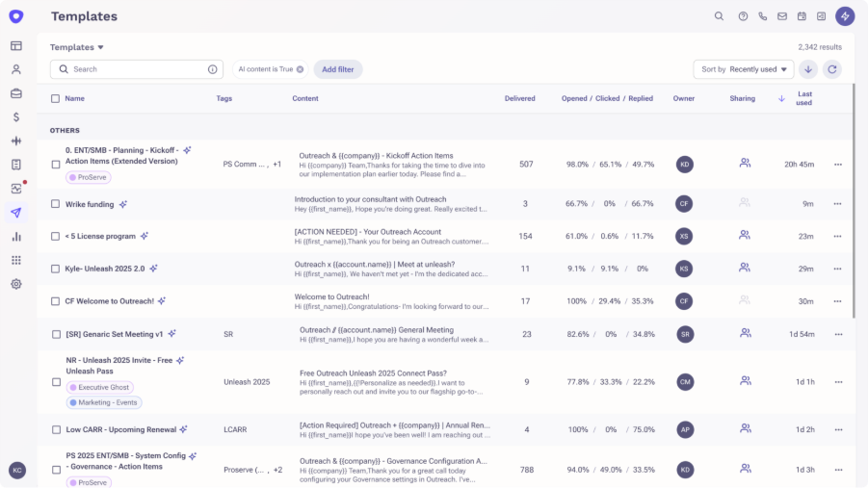
Task: Open the prospects person icon in sidebar
Action: pyautogui.click(x=16, y=69)
